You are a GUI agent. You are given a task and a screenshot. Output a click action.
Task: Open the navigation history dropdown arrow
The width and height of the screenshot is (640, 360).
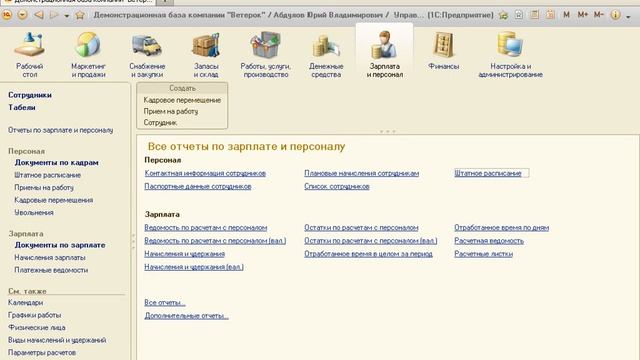pos(67,16)
